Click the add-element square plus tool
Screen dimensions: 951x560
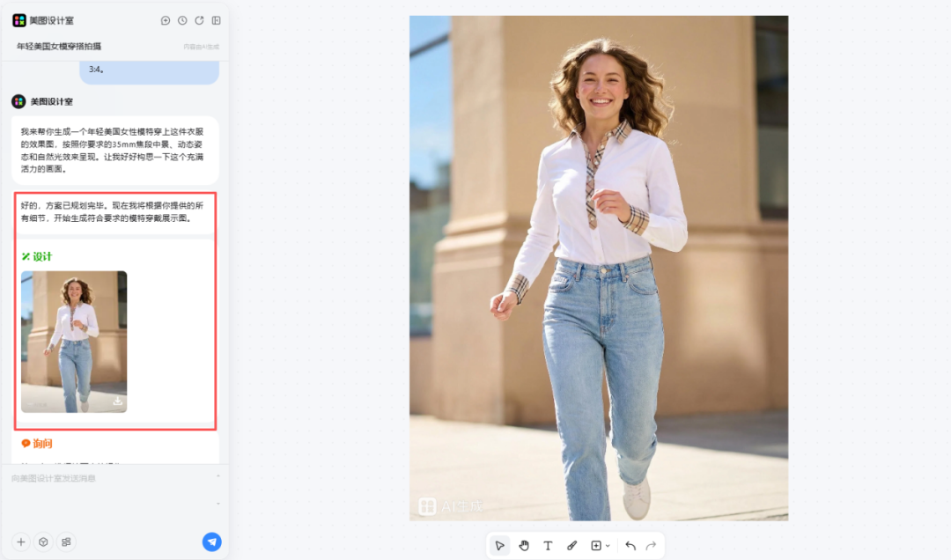596,546
